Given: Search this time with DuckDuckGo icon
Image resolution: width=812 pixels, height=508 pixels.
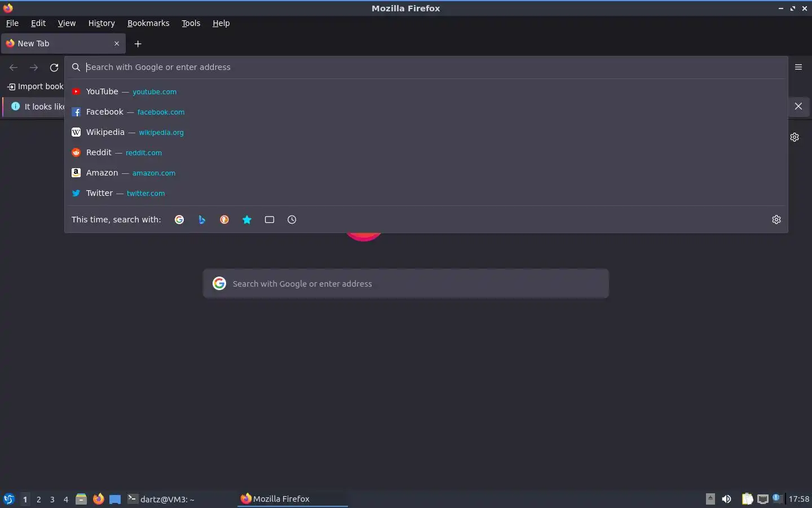Looking at the screenshot, I should click(x=224, y=220).
